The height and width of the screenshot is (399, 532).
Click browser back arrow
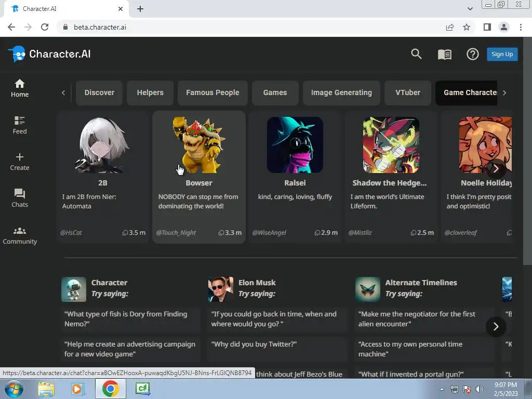click(11, 27)
